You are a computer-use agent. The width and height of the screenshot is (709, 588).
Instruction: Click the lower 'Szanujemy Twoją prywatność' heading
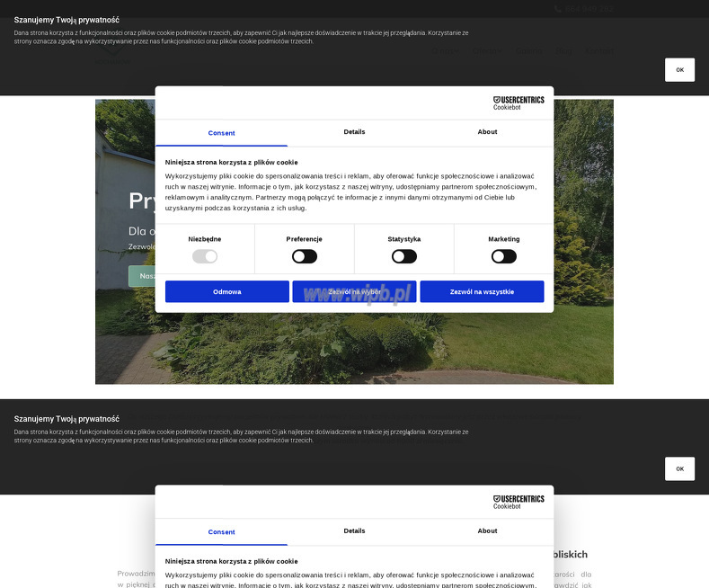click(66, 419)
